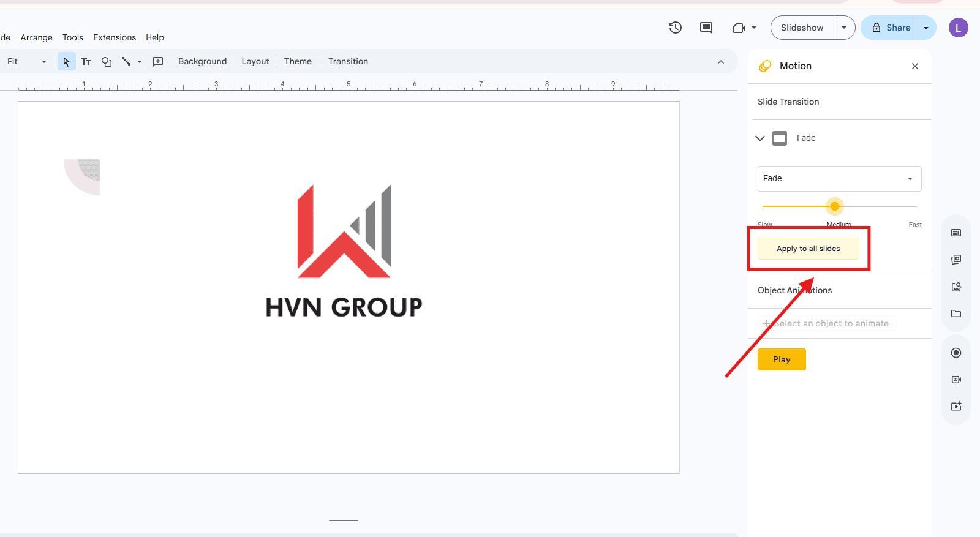This screenshot has height=537, width=980.
Task: Click the Fast speed label
Action: tap(915, 225)
